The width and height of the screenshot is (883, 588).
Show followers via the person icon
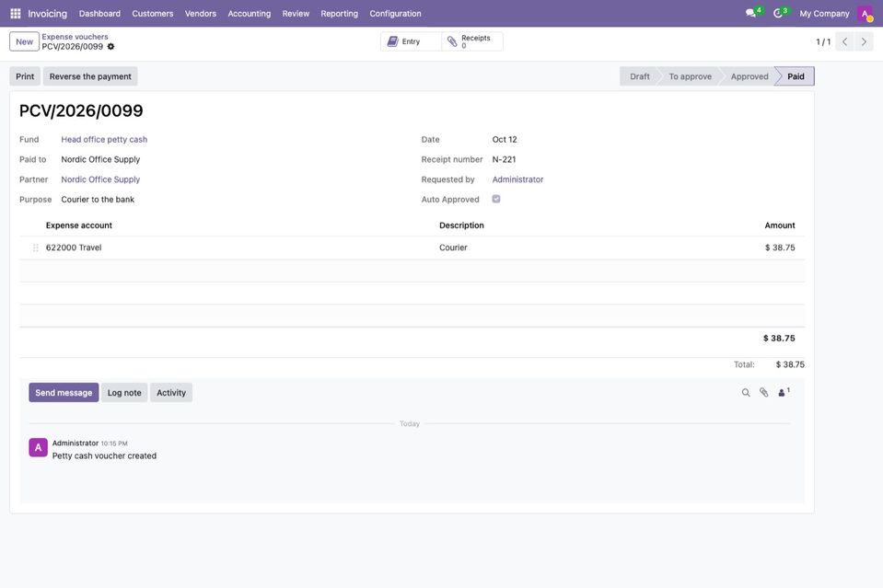[784, 392]
